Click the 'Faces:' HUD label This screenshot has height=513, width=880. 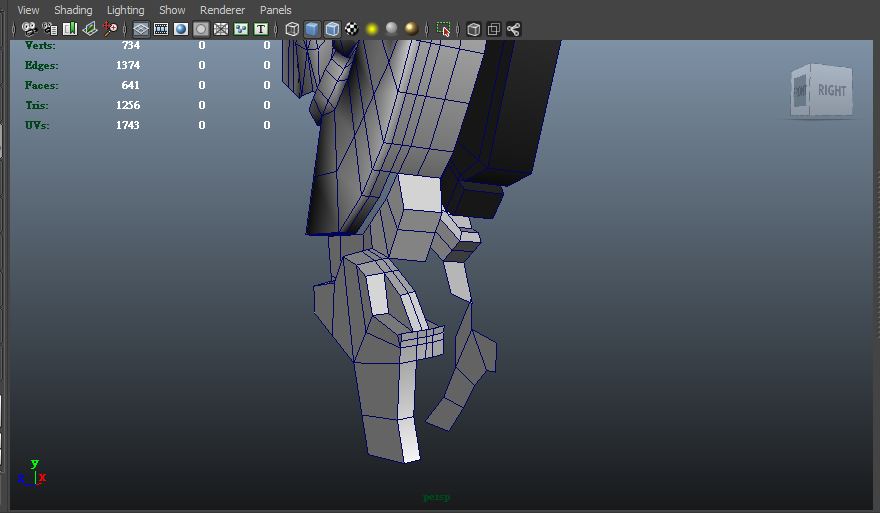click(x=42, y=85)
